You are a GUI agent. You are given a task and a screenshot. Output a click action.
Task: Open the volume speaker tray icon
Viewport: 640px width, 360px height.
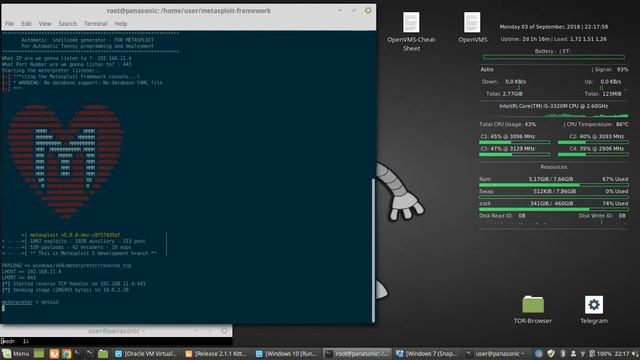pos(635,353)
